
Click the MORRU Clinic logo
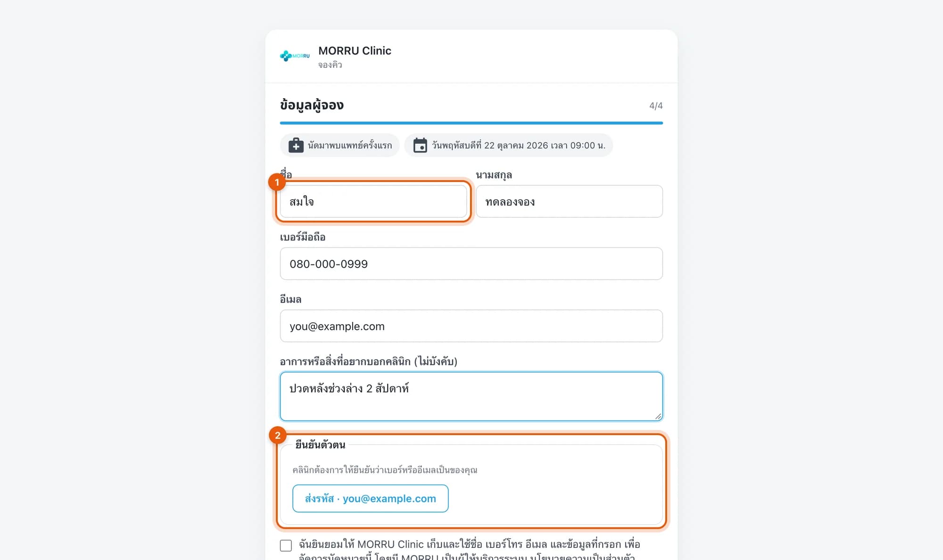tap(295, 56)
